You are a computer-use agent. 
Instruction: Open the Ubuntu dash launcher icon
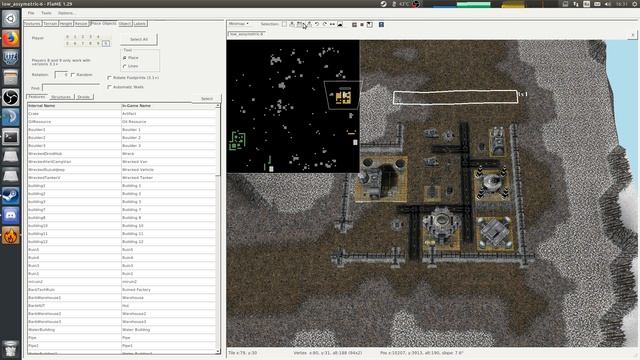(x=11, y=18)
